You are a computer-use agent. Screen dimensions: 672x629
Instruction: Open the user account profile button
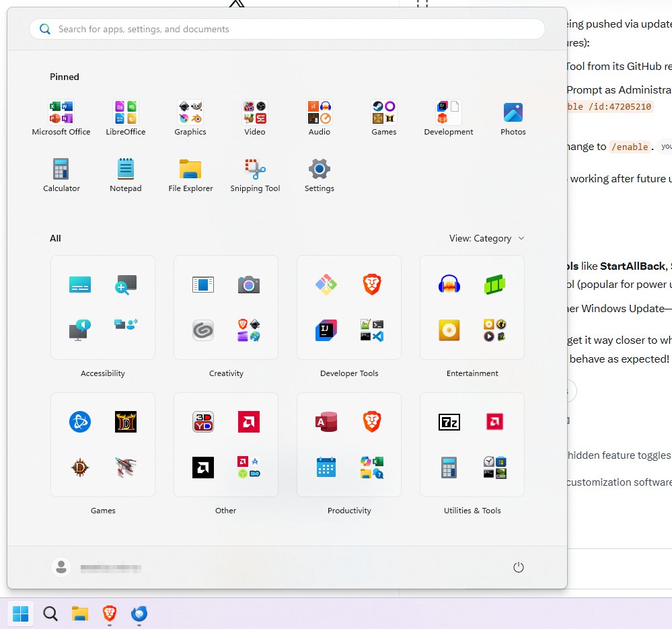coord(96,568)
